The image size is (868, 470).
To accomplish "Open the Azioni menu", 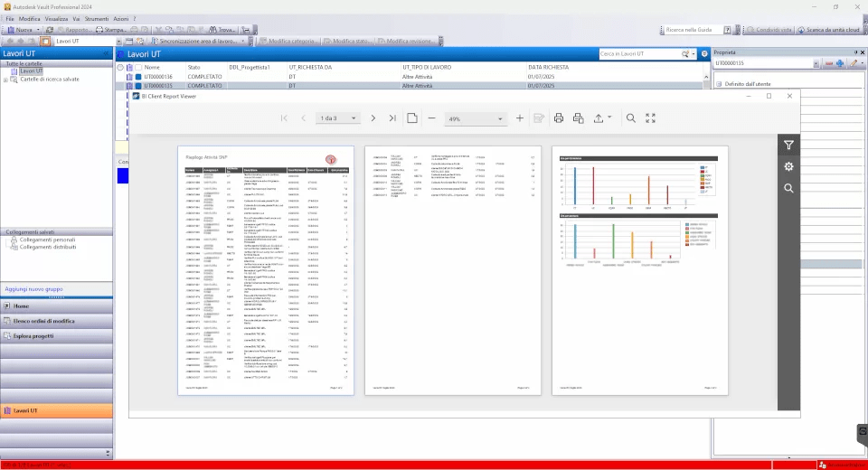I will click(x=120, y=19).
